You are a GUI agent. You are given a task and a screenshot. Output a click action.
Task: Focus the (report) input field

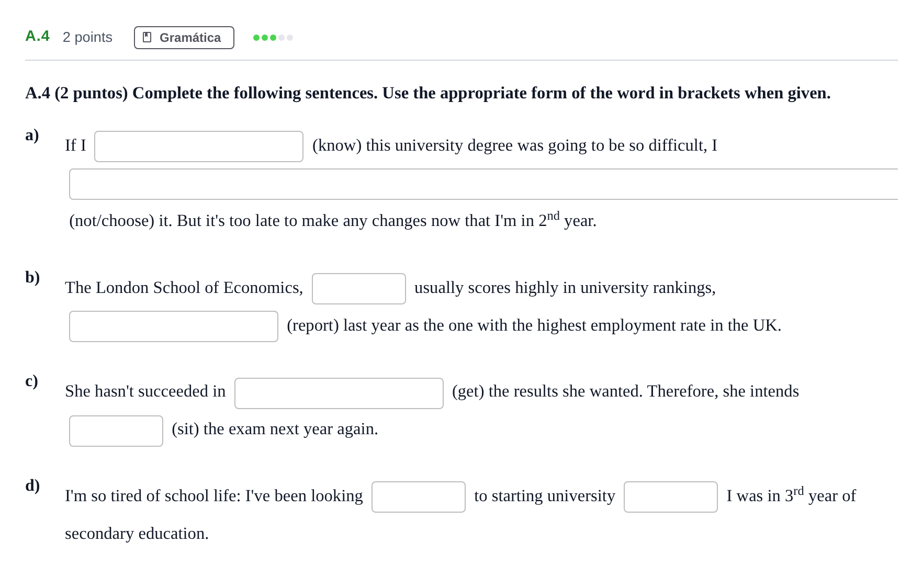point(174,326)
